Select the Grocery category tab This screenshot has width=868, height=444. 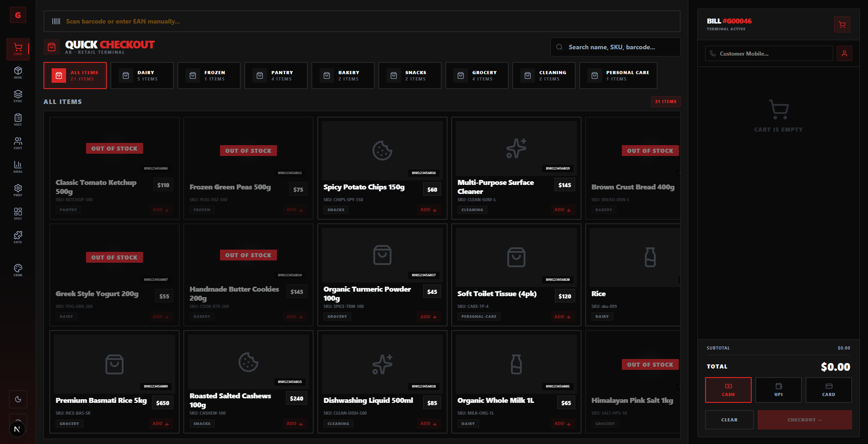click(x=477, y=76)
